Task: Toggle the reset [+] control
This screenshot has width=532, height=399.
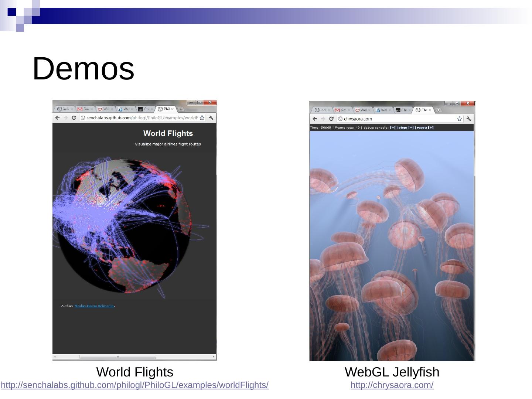Action: [x=430, y=128]
